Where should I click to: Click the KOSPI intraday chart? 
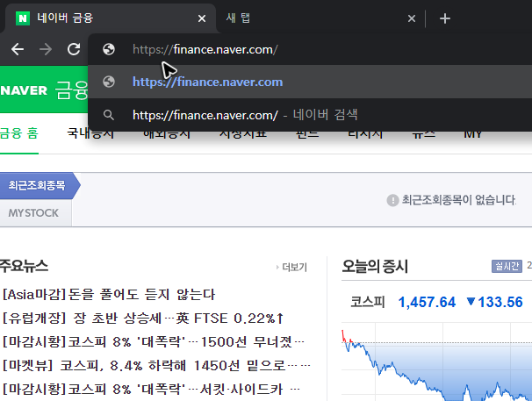click(436, 362)
